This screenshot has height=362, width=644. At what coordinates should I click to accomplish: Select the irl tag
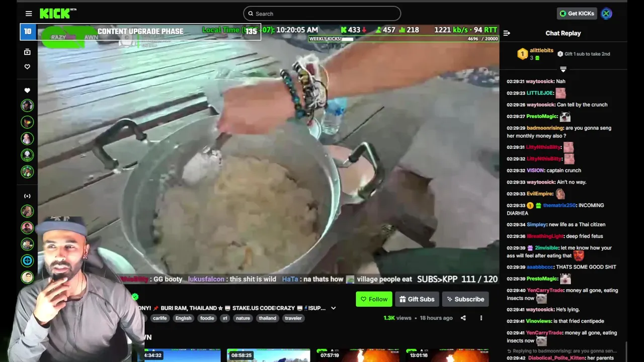click(225, 318)
